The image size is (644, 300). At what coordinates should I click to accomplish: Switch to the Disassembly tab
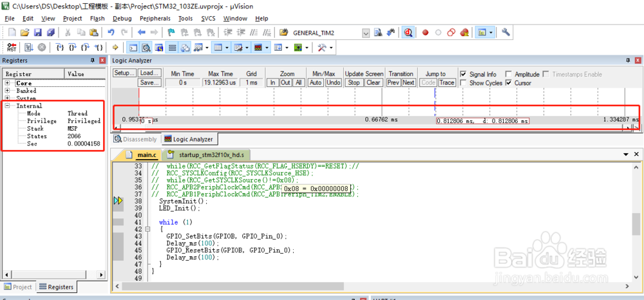coord(135,139)
